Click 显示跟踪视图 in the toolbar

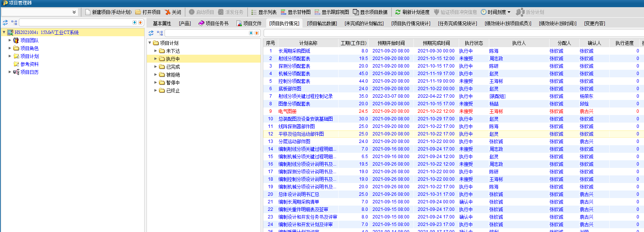click(332, 12)
